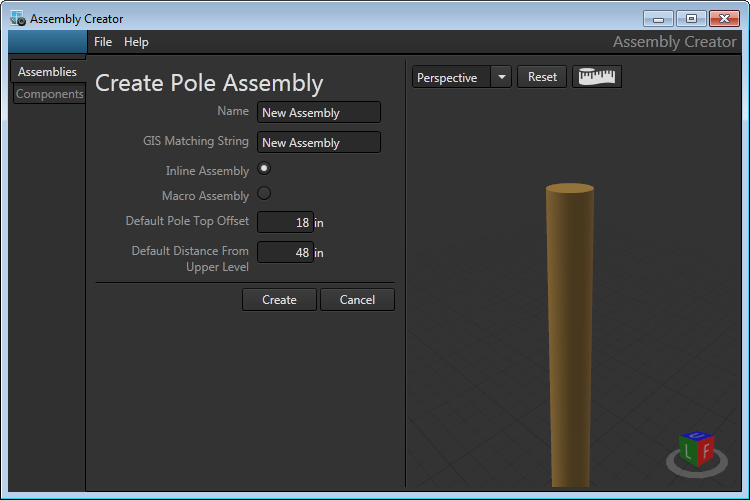Click the gray ring around the view cube
The height and width of the screenshot is (500, 750).
[675, 465]
